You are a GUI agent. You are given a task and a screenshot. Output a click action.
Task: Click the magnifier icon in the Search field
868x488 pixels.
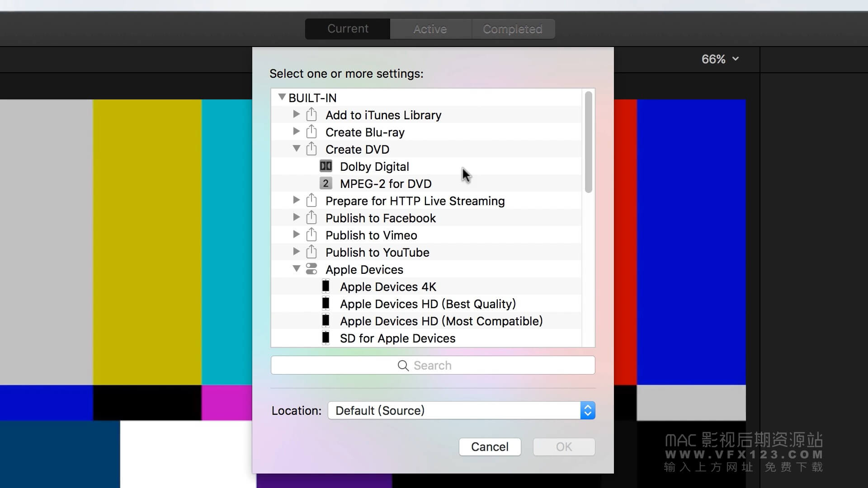403,366
